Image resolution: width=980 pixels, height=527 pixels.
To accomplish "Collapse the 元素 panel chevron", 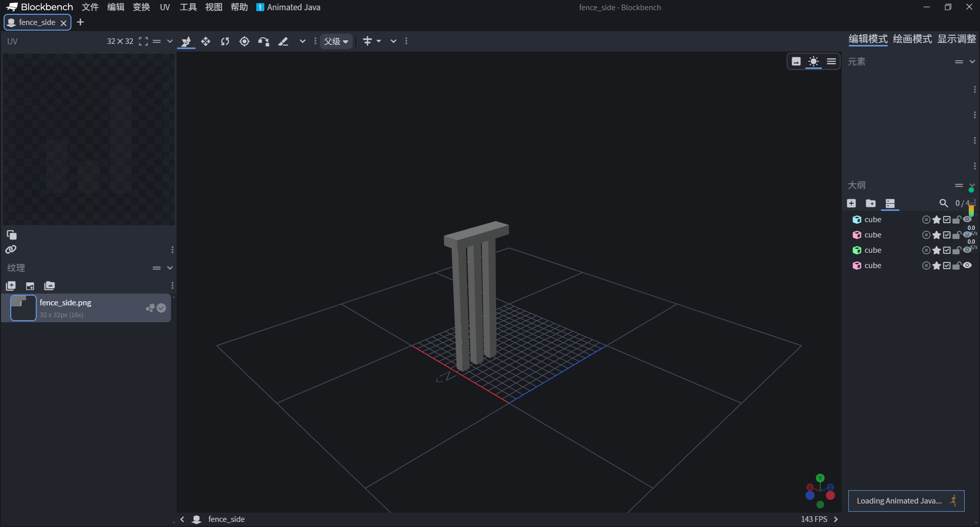I will point(972,62).
